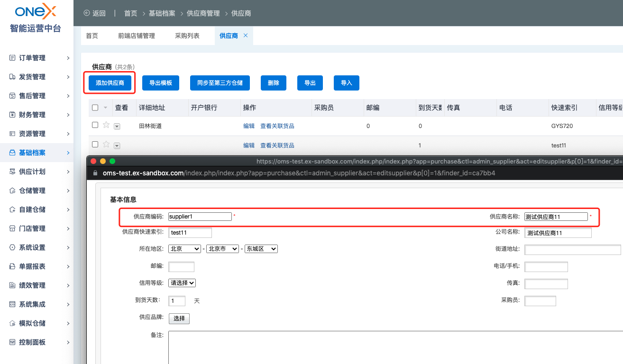Open the city dropdown showing 北京市
Image resolution: width=623 pixels, height=364 pixels.
(x=223, y=249)
